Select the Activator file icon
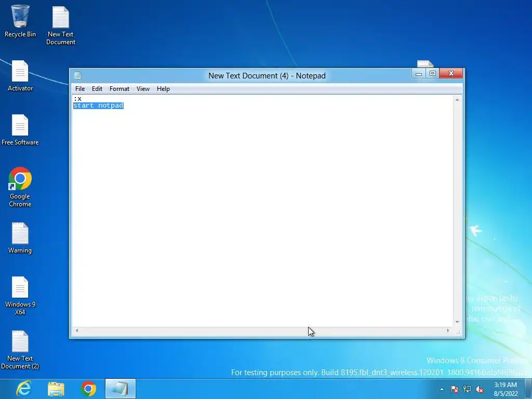This screenshot has width=532, height=399. point(20,76)
